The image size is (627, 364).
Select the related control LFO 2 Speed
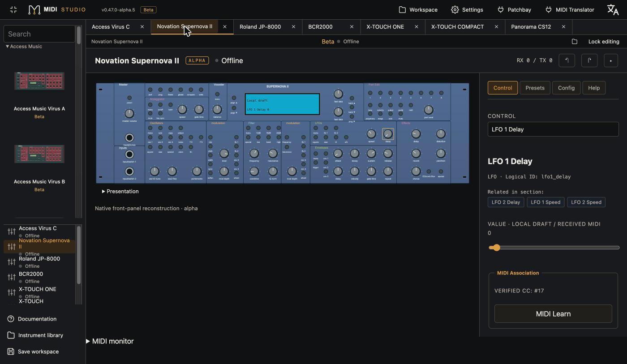coord(586,202)
